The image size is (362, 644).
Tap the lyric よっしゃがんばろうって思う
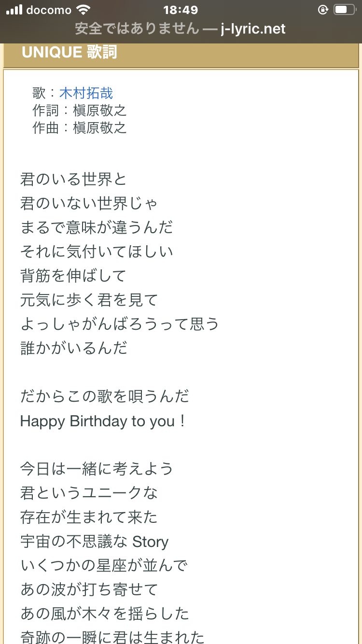pyautogui.click(x=120, y=324)
